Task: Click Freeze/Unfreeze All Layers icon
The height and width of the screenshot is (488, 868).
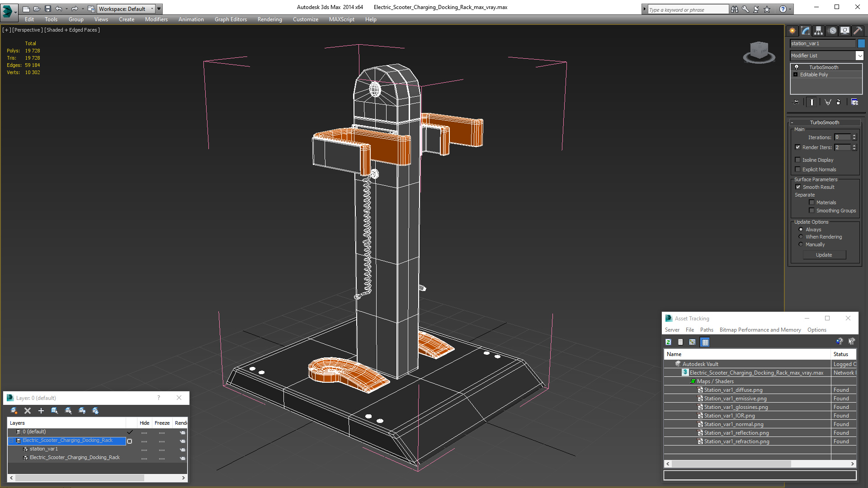Action: coord(95,411)
